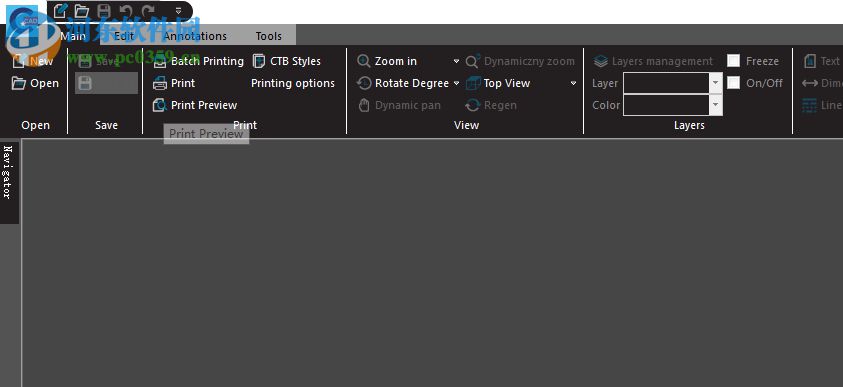Open the Color combo box dropdown

[715, 105]
